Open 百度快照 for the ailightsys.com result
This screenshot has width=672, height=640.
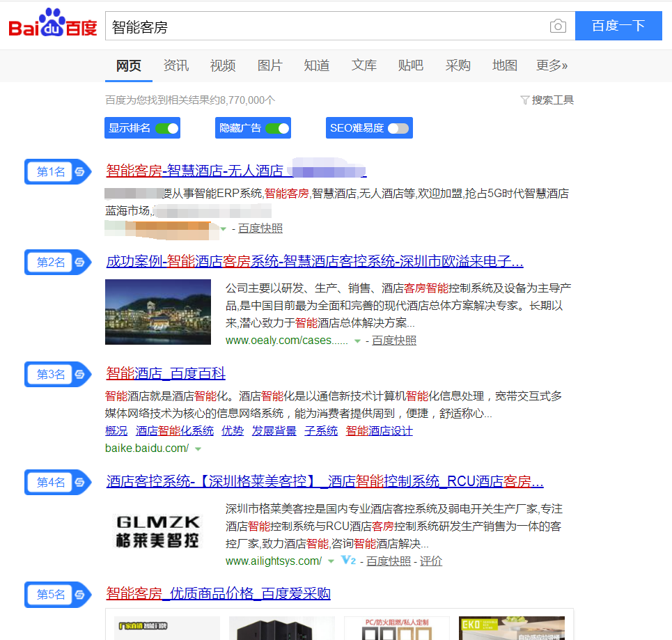(x=389, y=561)
